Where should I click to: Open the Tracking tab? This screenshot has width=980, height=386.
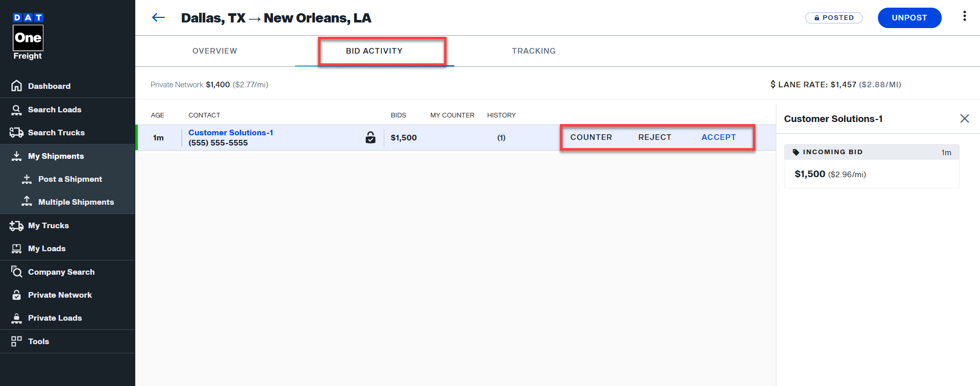point(534,51)
